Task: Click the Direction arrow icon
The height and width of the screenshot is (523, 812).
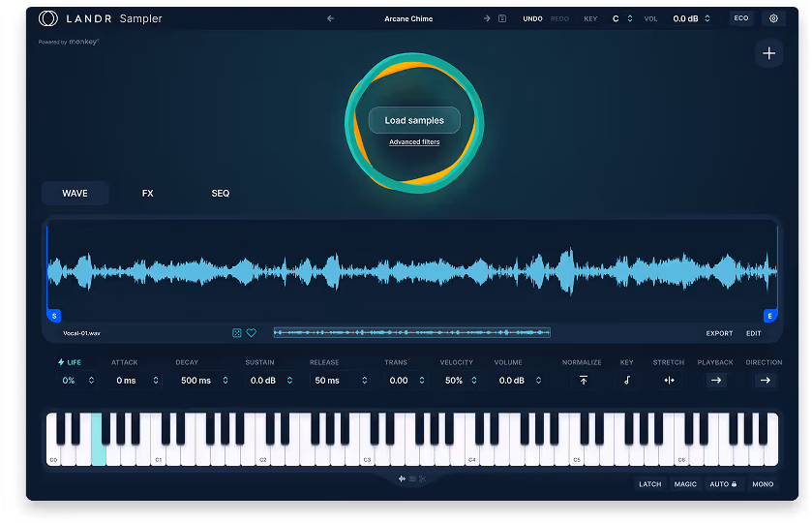Action: tap(765, 381)
